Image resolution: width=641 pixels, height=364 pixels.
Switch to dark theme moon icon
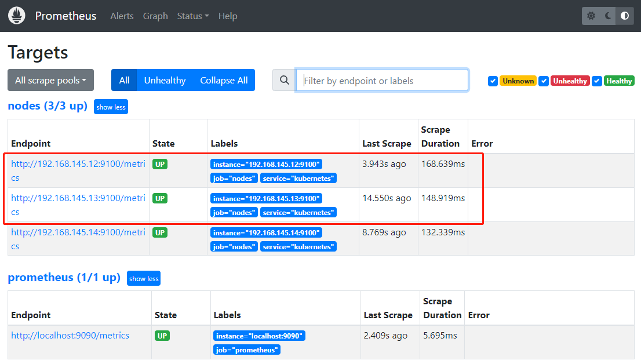[x=608, y=16]
